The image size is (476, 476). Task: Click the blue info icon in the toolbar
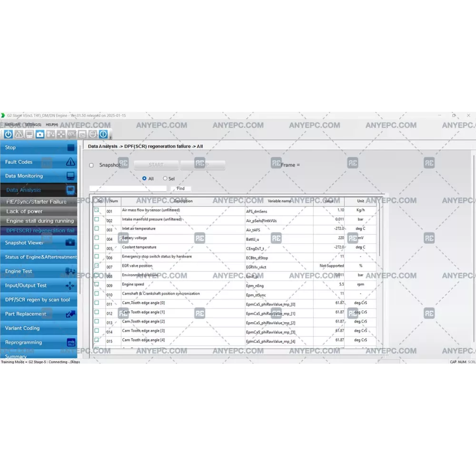pyautogui.click(x=103, y=134)
